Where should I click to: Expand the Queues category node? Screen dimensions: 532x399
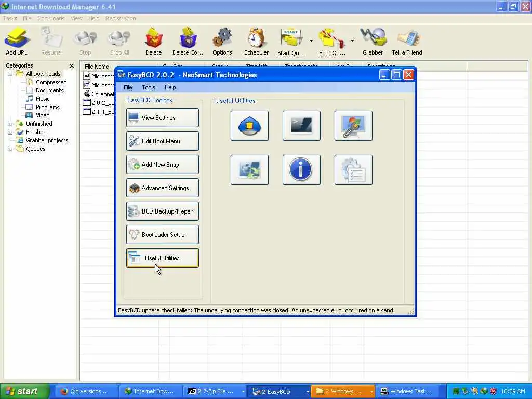click(10, 149)
